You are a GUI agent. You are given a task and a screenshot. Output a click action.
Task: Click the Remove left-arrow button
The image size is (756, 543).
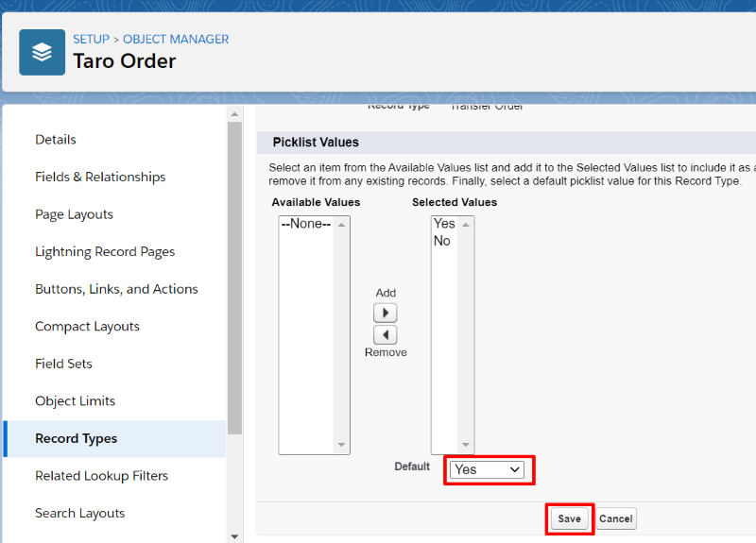point(386,335)
